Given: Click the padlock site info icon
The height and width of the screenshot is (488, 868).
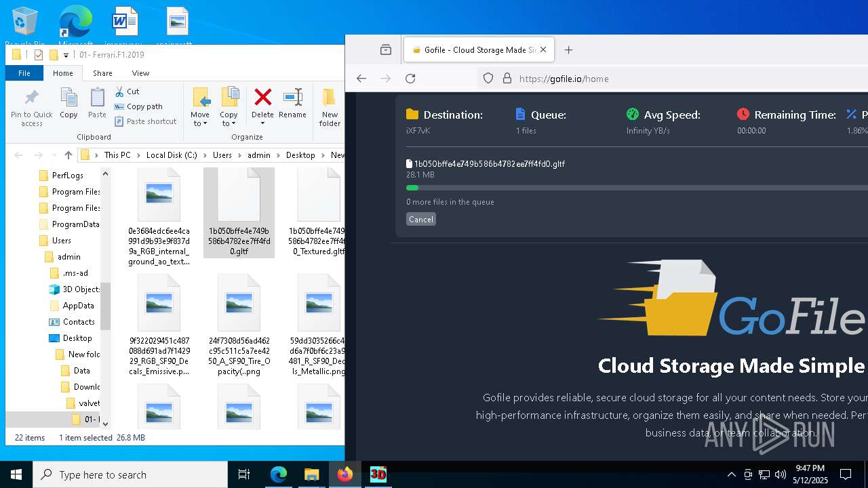Looking at the screenshot, I should (x=507, y=79).
